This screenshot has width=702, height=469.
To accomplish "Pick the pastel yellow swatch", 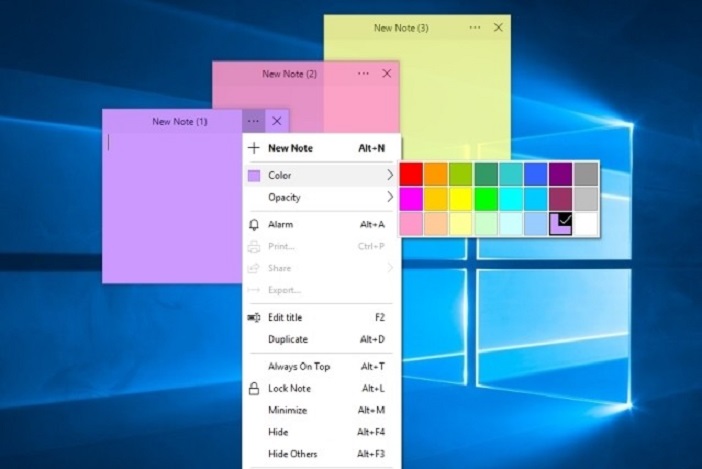I will coord(461,224).
